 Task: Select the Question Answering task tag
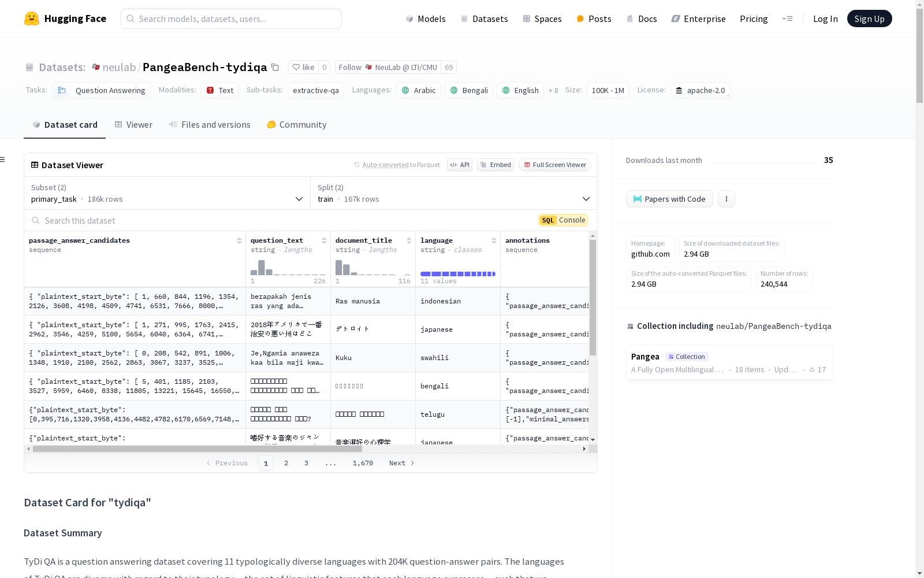click(102, 90)
